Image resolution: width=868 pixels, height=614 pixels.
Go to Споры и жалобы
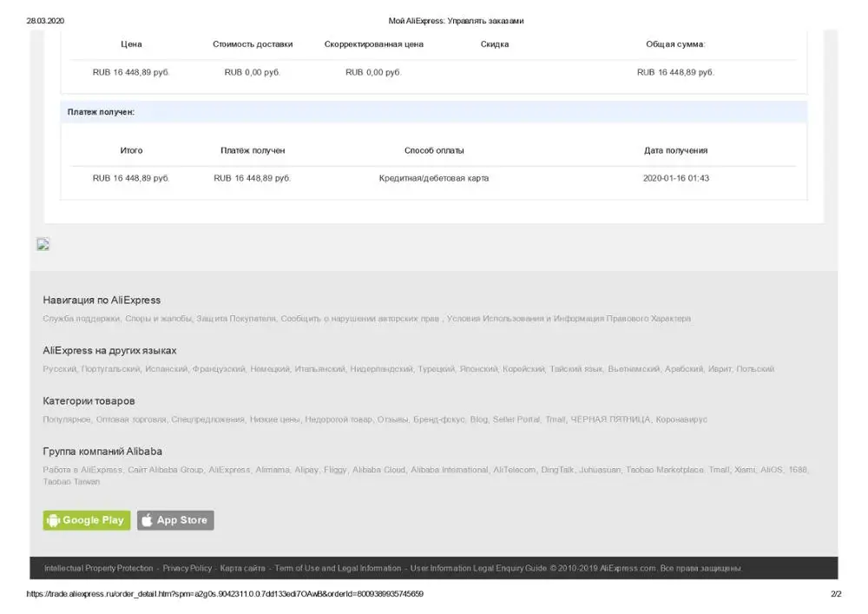pos(158,319)
